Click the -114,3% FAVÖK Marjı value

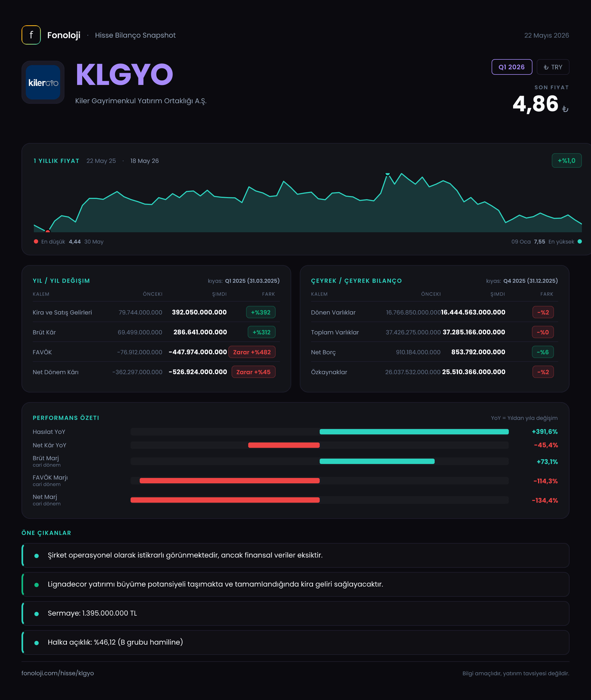pyautogui.click(x=545, y=481)
